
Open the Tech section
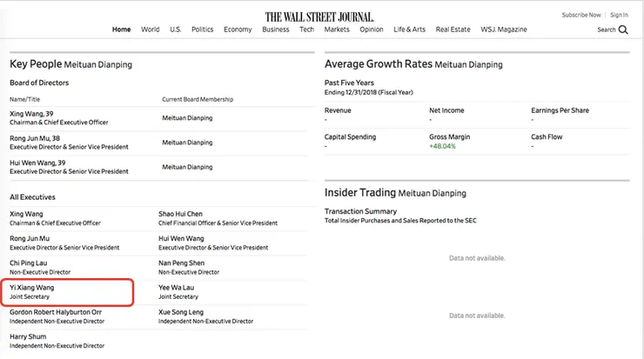point(306,30)
